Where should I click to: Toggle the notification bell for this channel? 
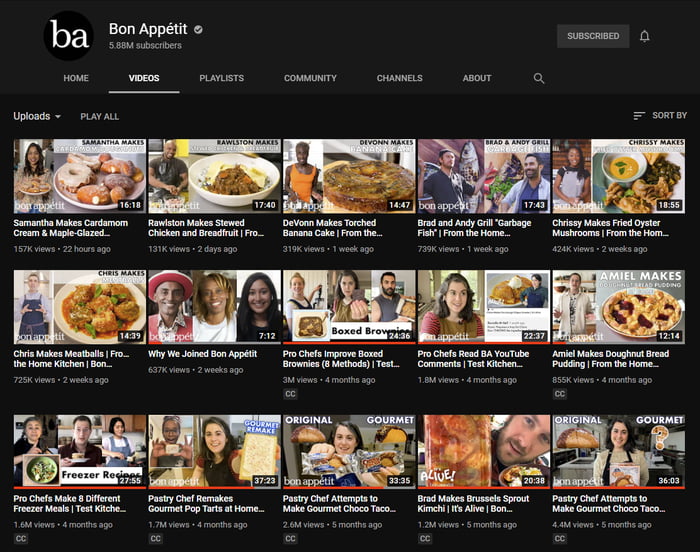point(644,36)
